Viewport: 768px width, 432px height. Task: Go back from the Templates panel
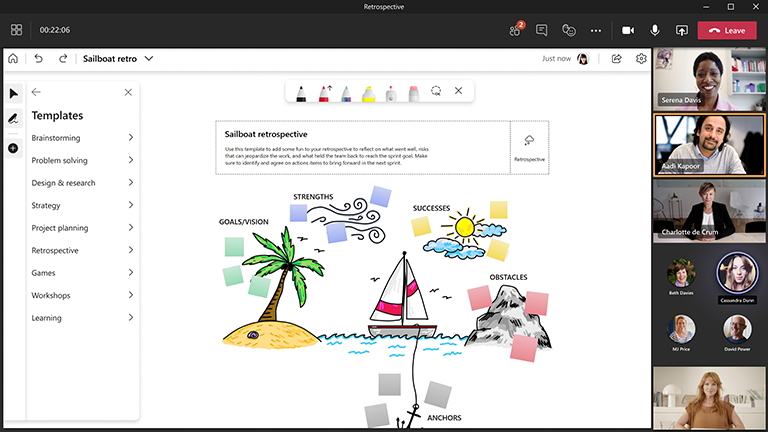(x=36, y=92)
